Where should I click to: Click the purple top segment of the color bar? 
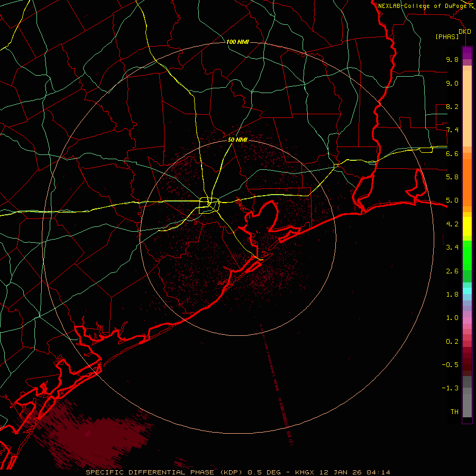(467, 53)
